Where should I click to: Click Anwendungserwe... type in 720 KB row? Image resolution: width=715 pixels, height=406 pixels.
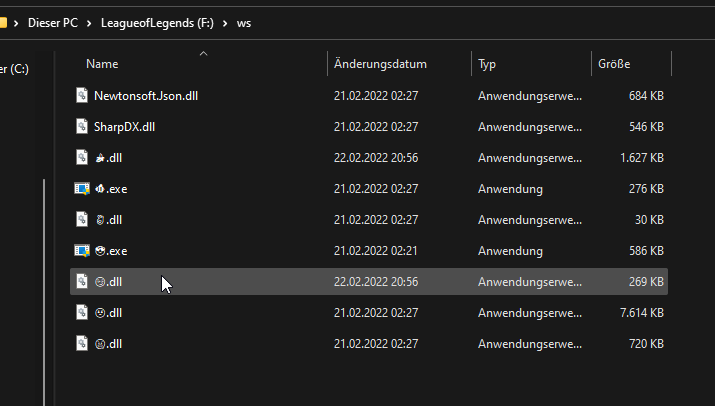pyautogui.click(x=530, y=344)
